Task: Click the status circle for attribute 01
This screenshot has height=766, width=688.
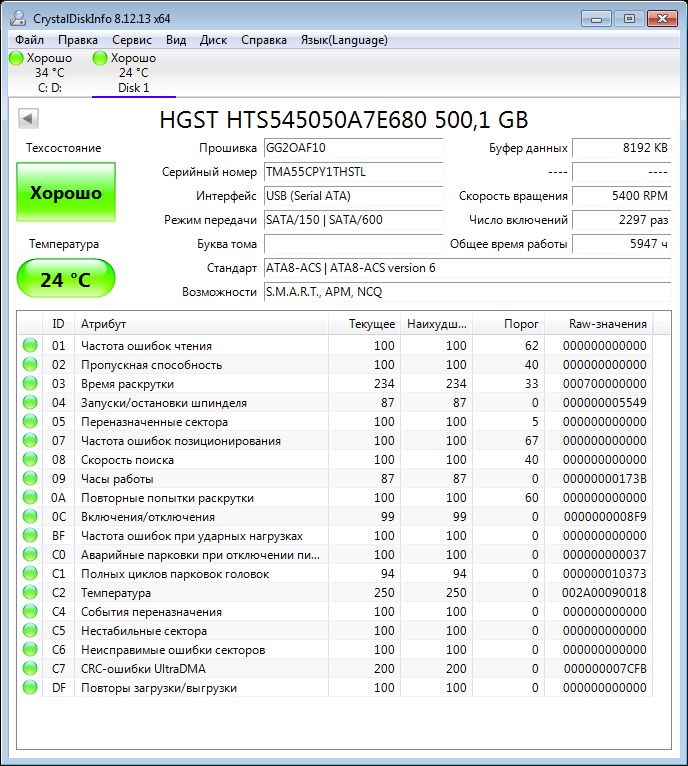Action: pyautogui.click(x=30, y=345)
